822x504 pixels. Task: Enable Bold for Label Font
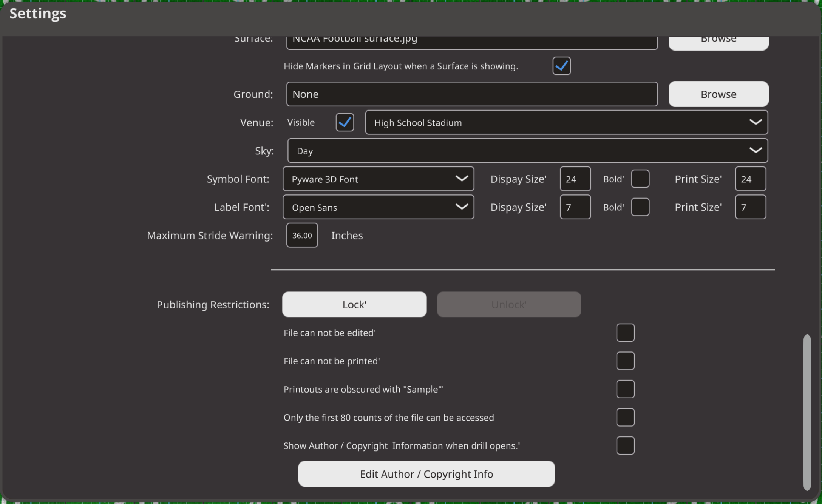coord(640,207)
